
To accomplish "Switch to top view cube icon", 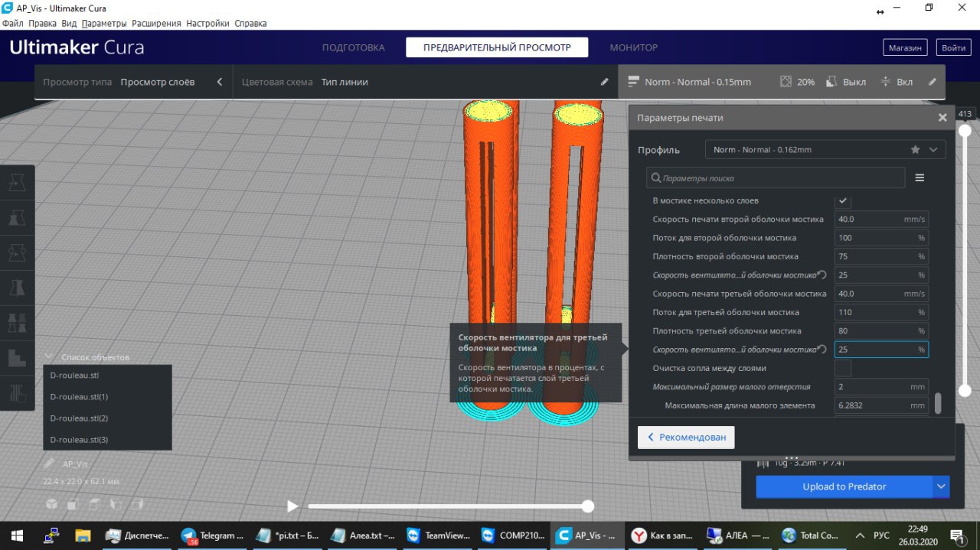I will [x=93, y=504].
